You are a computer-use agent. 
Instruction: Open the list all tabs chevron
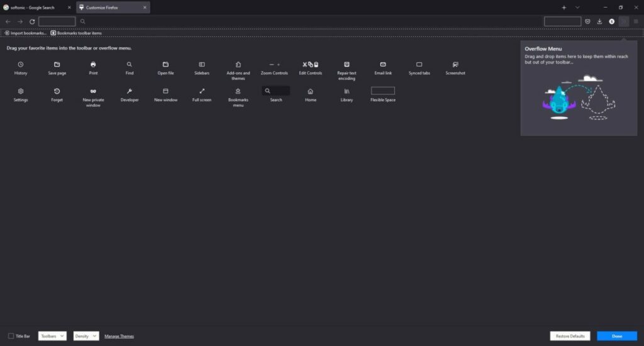click(577, 8)
